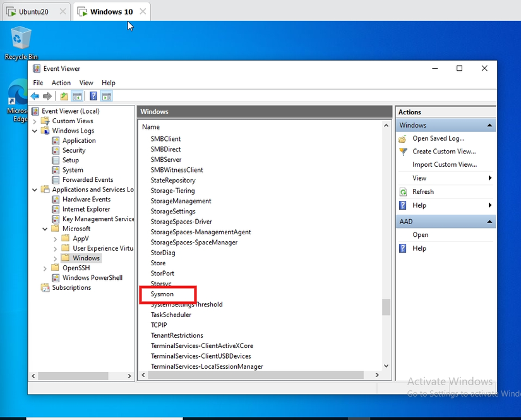Click the vertical scrollbar thumb in folder list
Screen dimensions: 521x420
386,307
